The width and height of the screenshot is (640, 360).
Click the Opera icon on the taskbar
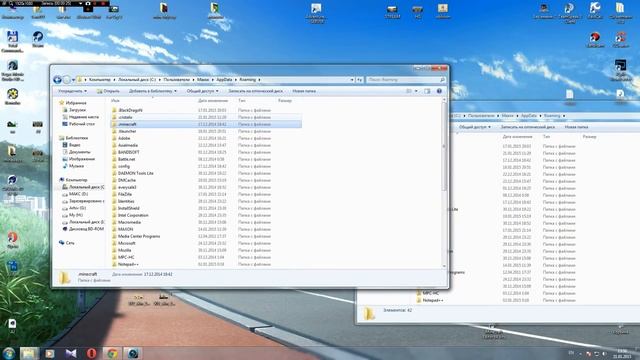91,353
